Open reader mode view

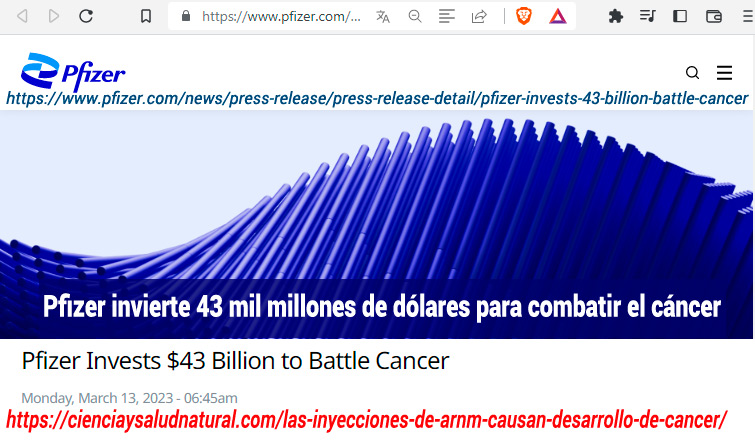click(x=447, y=16)
